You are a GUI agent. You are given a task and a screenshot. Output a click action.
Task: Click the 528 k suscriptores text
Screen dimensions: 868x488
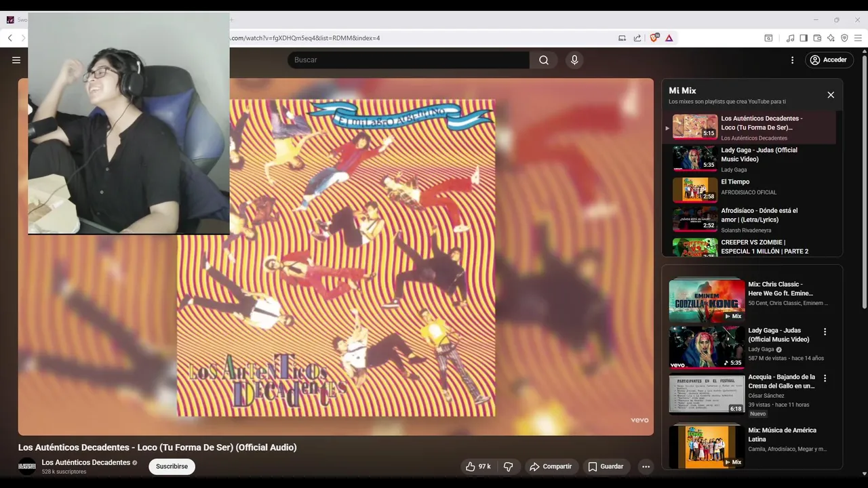pyautogui.click(x=64, y=472)
